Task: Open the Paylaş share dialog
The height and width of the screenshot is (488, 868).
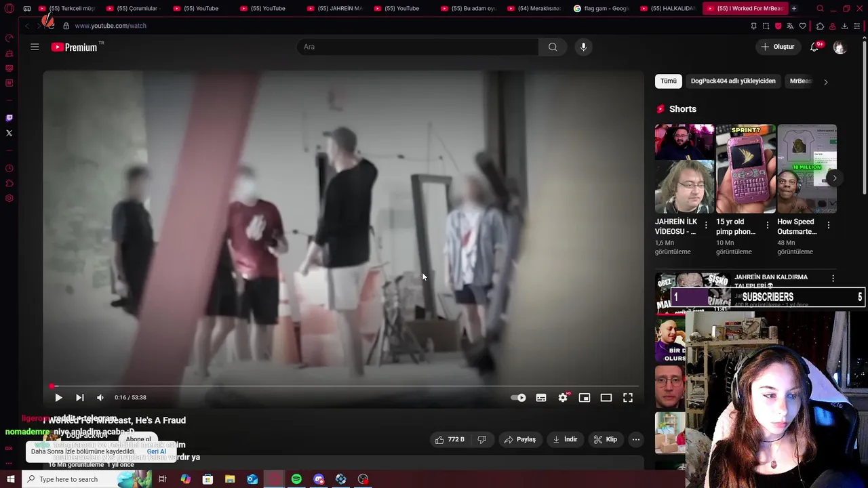Action: (520, 439)
